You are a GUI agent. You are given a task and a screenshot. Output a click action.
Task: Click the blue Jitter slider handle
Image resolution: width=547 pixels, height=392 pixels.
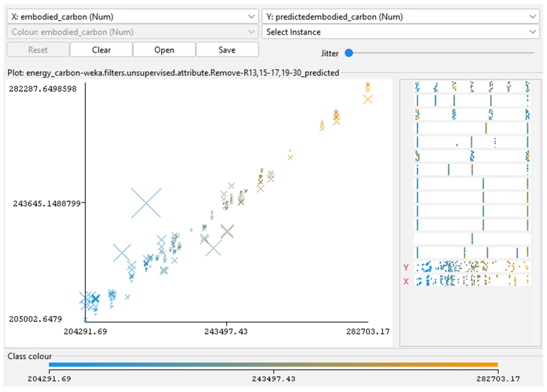click(x=349, y=53)
